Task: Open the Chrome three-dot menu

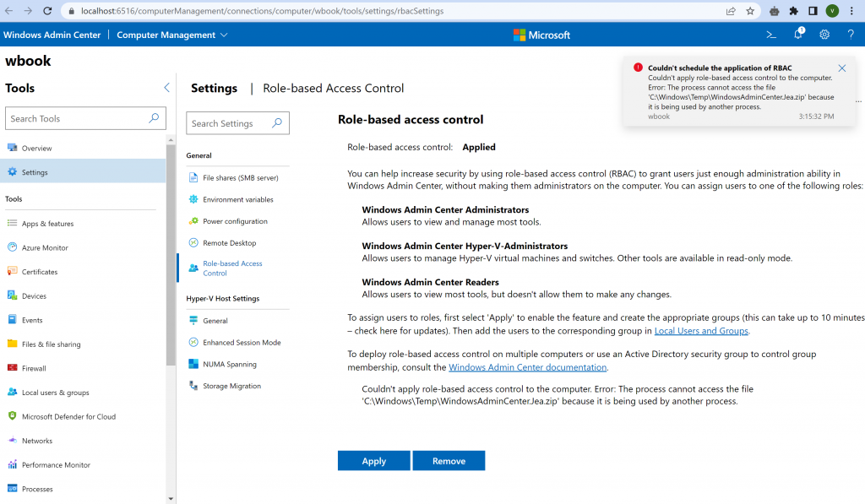Action: coord(851,10)
